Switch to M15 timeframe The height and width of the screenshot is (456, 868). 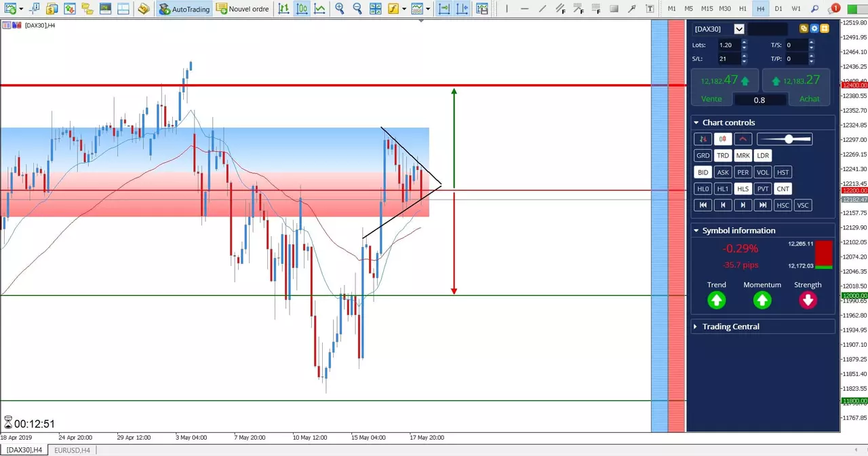(707, 9)
